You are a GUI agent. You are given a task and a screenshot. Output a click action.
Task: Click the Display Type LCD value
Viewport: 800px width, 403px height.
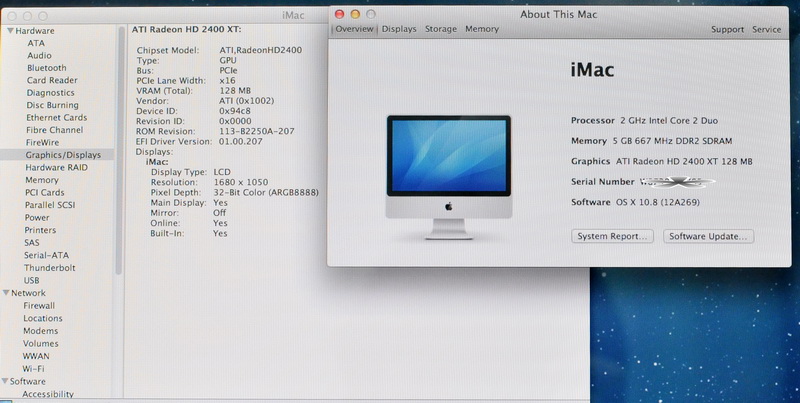[x=222, y=172]
